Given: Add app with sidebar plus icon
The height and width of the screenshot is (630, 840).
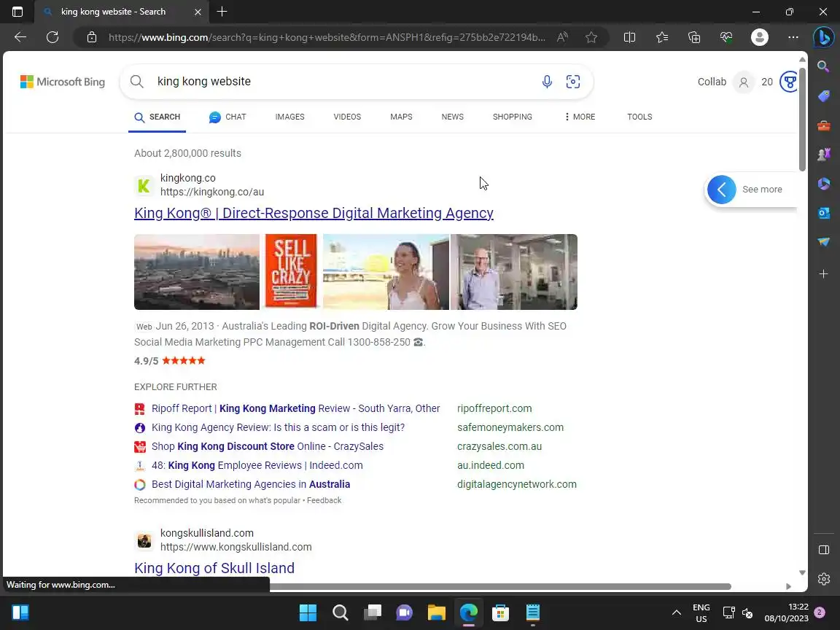Looking at the screenshot, I should (823, 274).
